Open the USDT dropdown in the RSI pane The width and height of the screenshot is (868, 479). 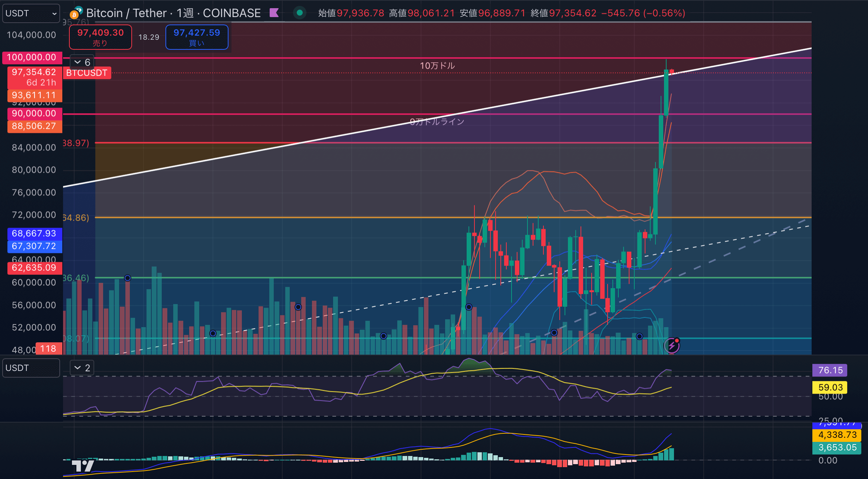coord(31,368)
